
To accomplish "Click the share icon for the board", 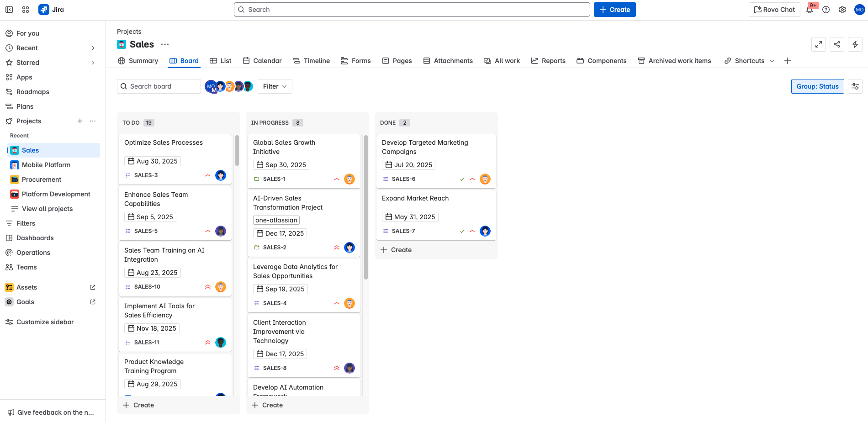I will [x=836, y=44].
